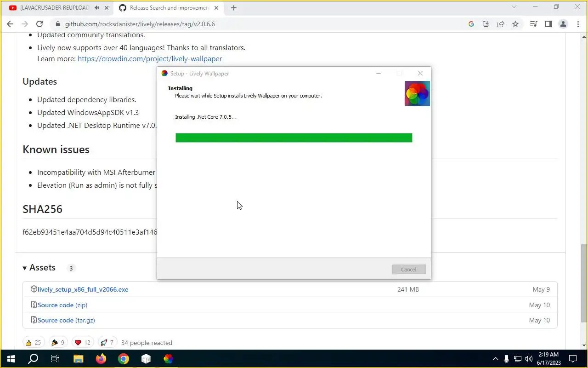Collapse the Assets section
588x368 pixels.
[x=39, y=268]
